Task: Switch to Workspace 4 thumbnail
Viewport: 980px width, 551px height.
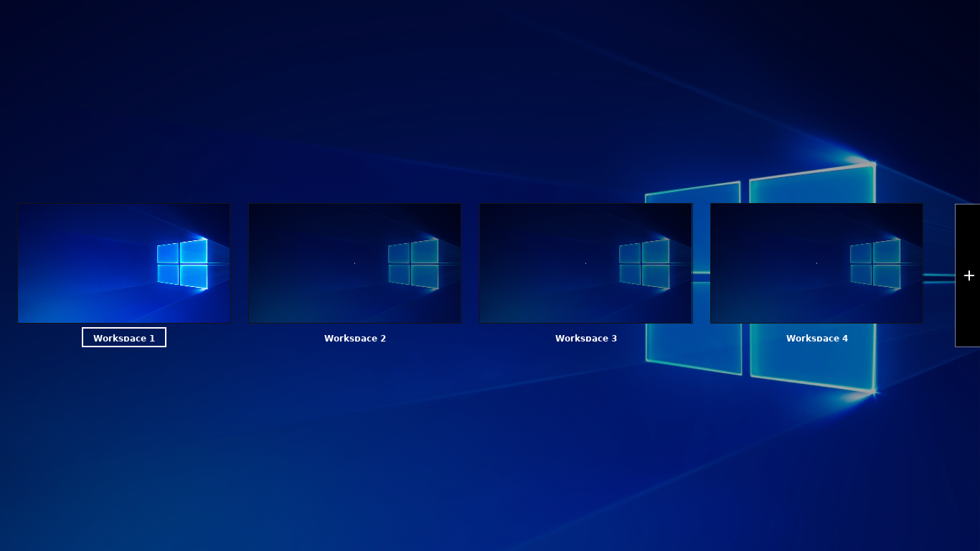Action: click(816, 263)
